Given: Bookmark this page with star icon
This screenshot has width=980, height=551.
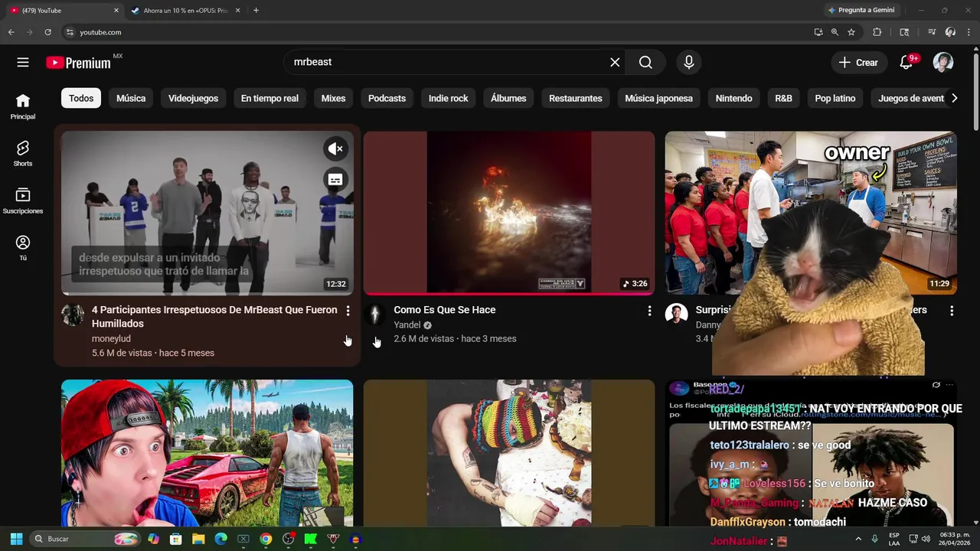Looking at the screenshot, I should point(851,32).
